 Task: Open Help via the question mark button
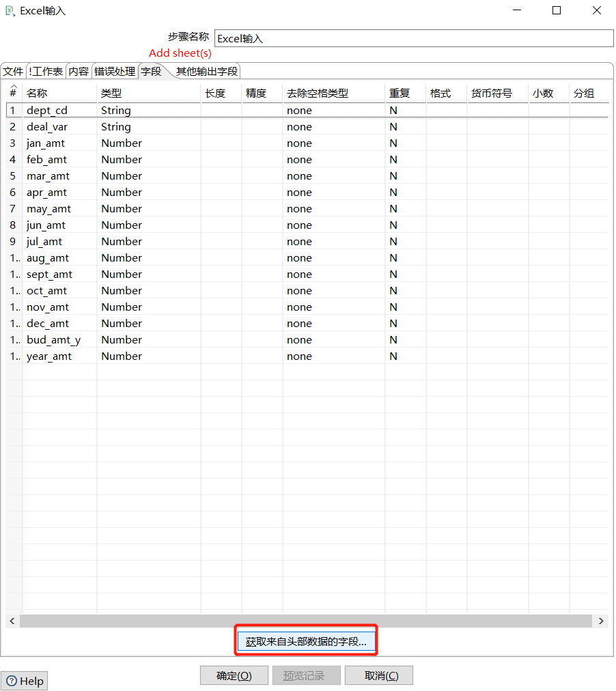pos(24,680)
